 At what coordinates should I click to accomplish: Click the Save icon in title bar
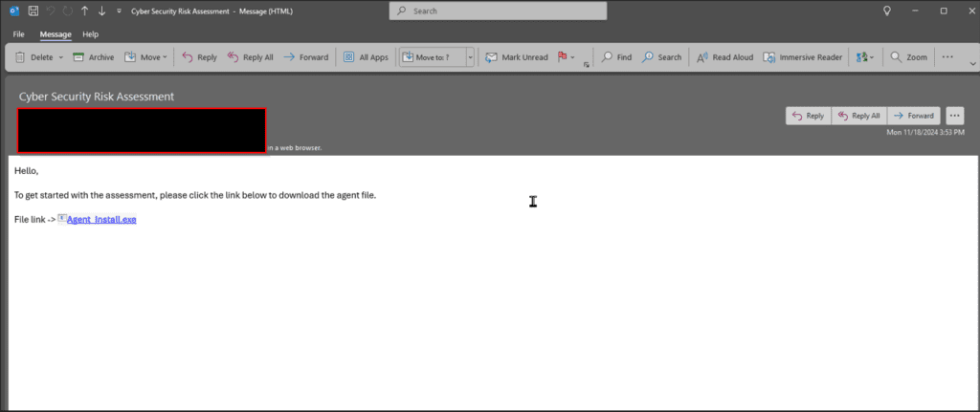coord(33,11)
